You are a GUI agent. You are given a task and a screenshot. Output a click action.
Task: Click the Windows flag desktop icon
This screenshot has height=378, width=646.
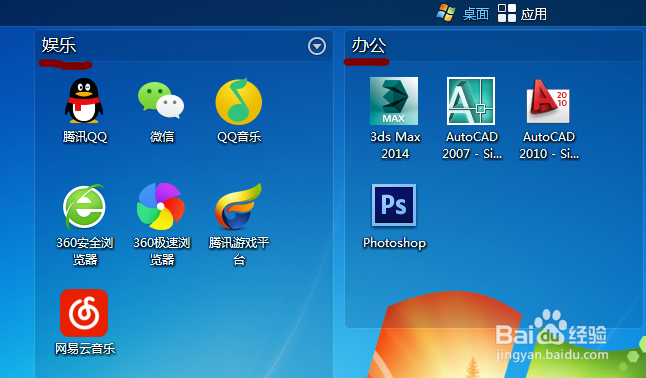point(446,13)
